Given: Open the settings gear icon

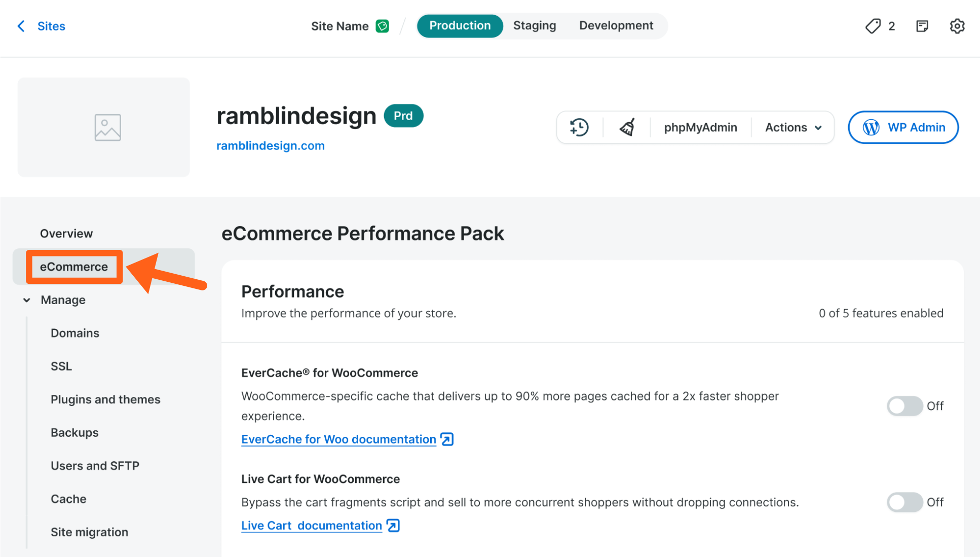Looking at the screenshot, I should click(x=957, y=26).
